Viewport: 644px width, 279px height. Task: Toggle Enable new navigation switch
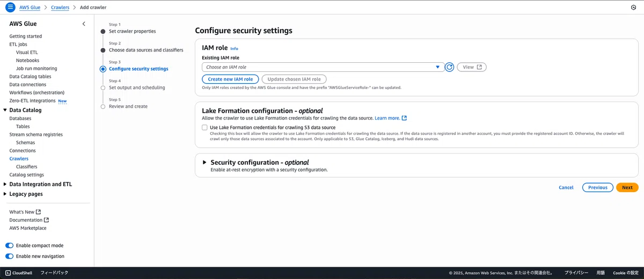10,256
